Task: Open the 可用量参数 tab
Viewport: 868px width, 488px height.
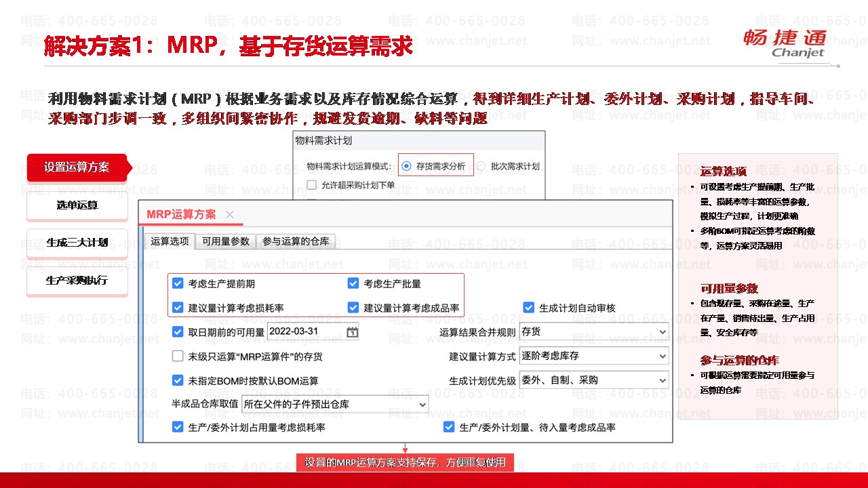Action: tap(226, 241)
